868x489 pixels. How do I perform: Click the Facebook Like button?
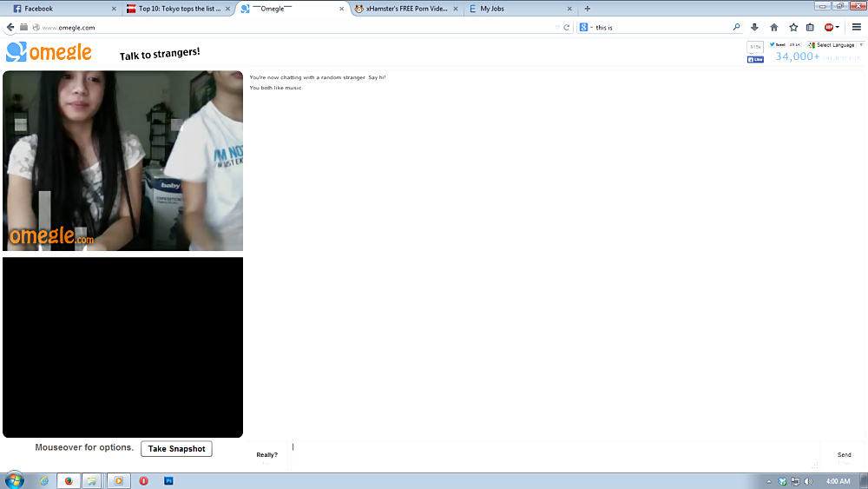click(755, 59)
